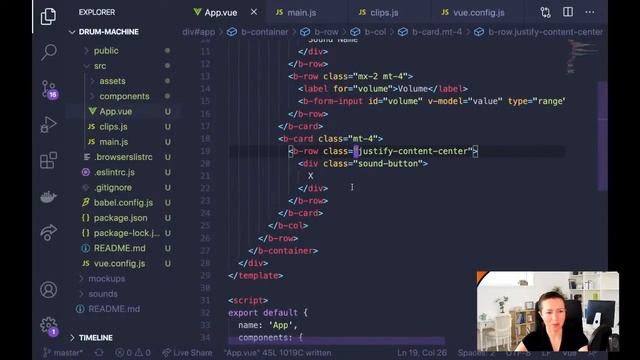
Task: Open .gitignore file
Action: [x=113, y=187]
